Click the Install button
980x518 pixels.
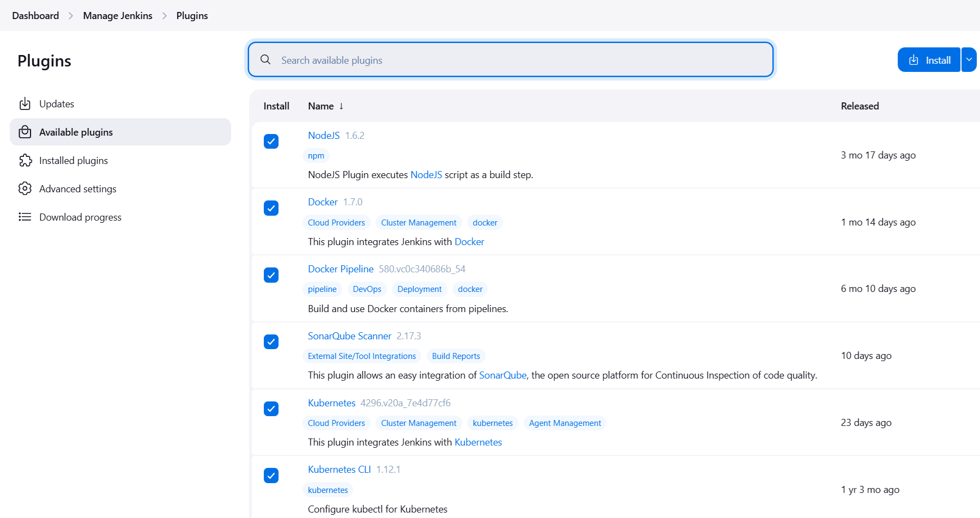click(x=929, y=60)
